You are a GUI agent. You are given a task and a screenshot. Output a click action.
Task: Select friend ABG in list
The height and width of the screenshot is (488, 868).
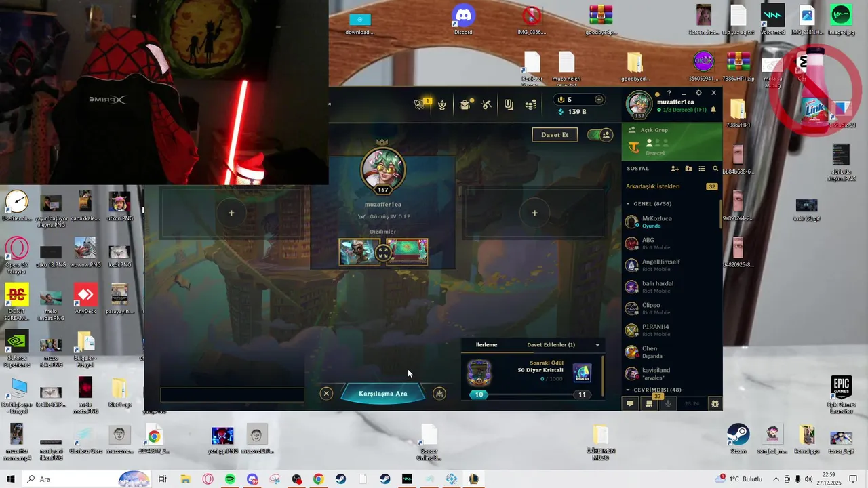671,243
